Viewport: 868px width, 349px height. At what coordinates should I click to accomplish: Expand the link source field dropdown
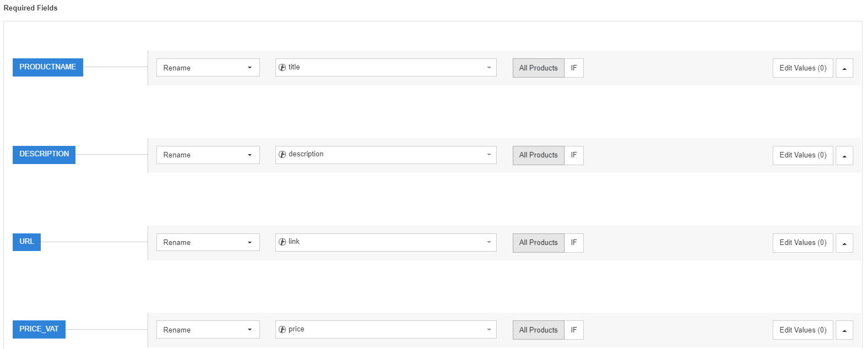(x=386, y=242)
